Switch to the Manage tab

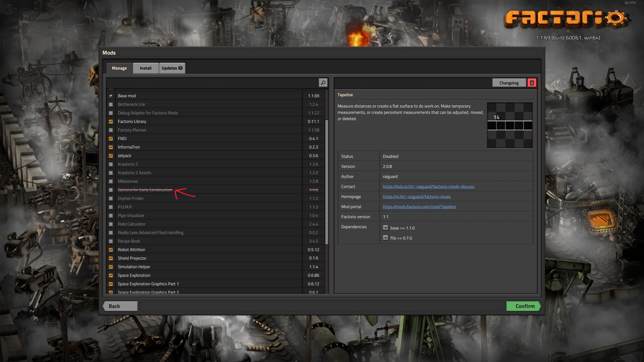click(119, 68)
